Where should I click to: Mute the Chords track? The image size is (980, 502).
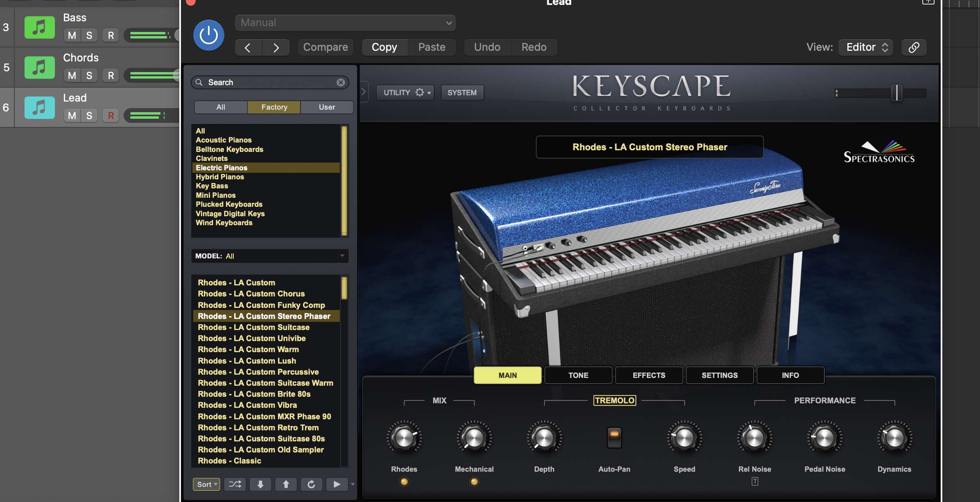(72, 75)
